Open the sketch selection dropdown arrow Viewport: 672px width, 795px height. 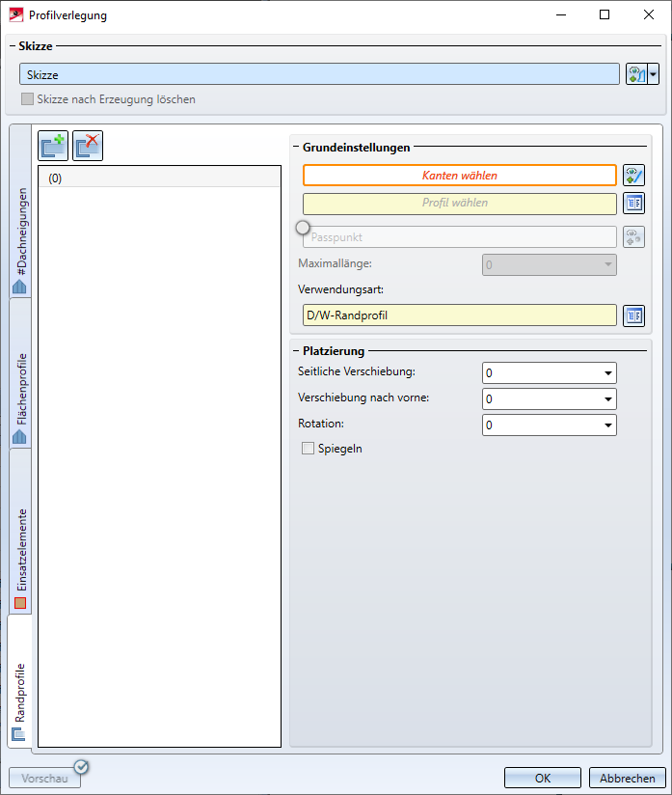[654, 74]
